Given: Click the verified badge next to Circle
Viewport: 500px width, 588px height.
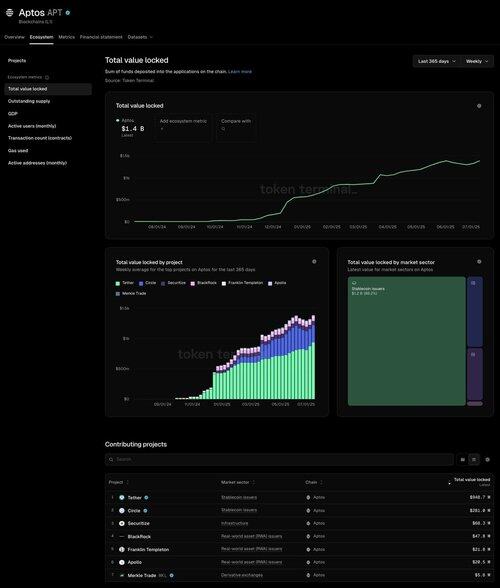Looking at the screenshot, I should pos(145,510).
